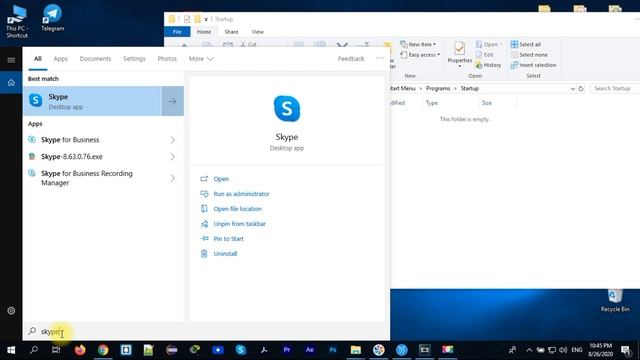
Task: Switch to the Settings search tab
Action: 134,59
